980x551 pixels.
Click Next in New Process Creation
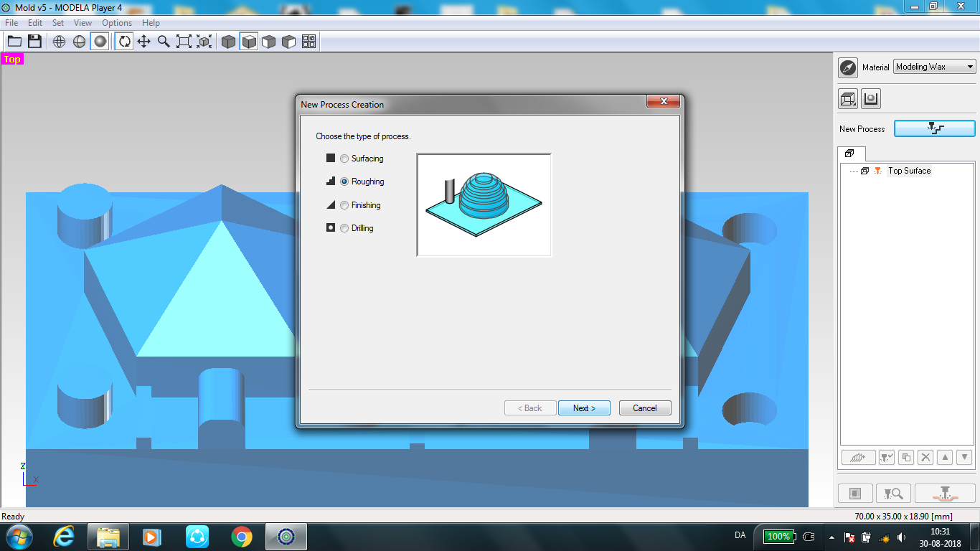click(584, 408)
